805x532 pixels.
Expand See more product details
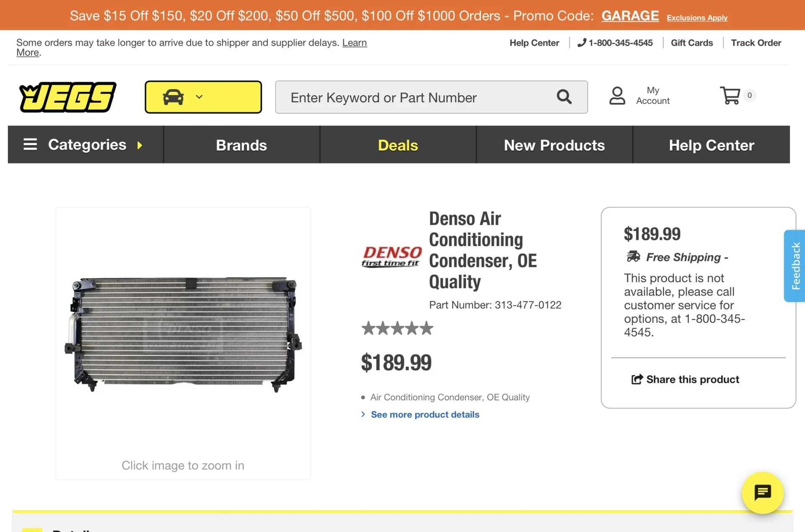[x=424, y=415]
